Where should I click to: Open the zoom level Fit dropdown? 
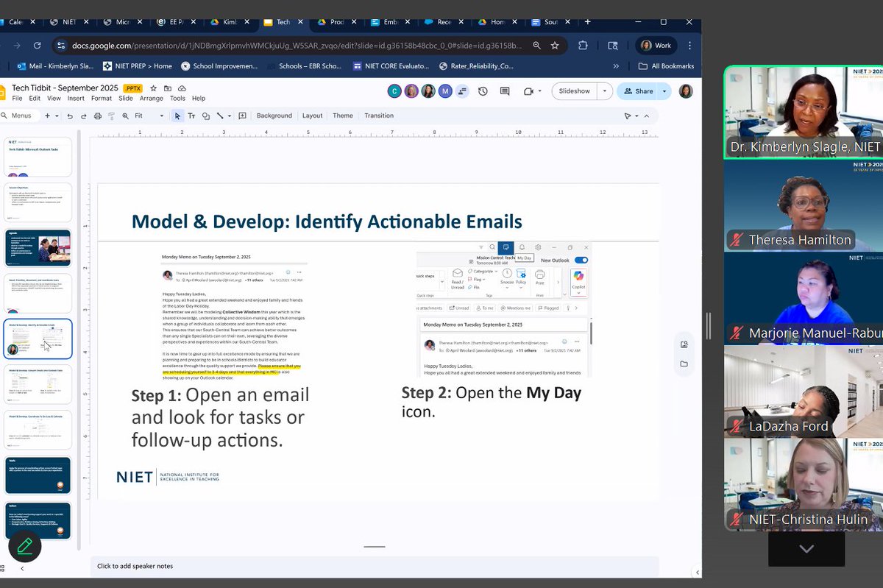pyautogui.click(x=149, y=116)
